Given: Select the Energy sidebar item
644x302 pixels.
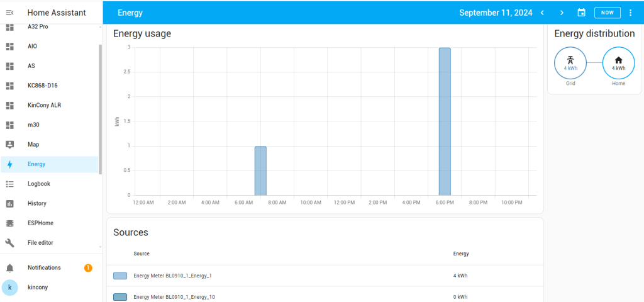Looking at the screenshot, I should [x=36, y=164].
